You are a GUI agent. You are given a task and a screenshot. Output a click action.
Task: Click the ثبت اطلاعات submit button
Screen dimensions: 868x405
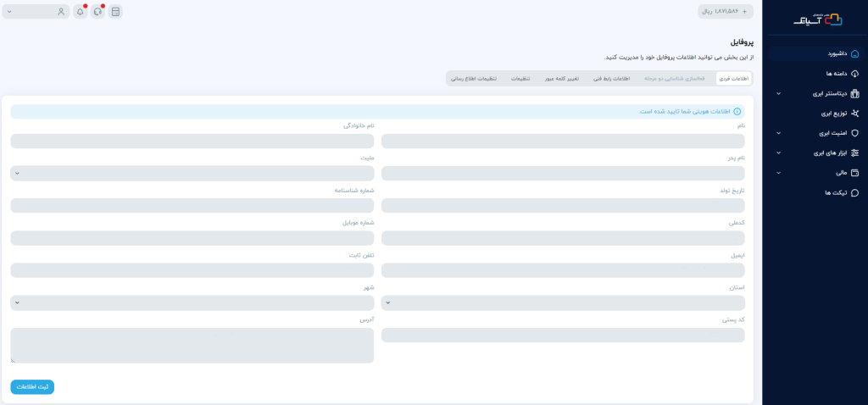coord(32,386)
